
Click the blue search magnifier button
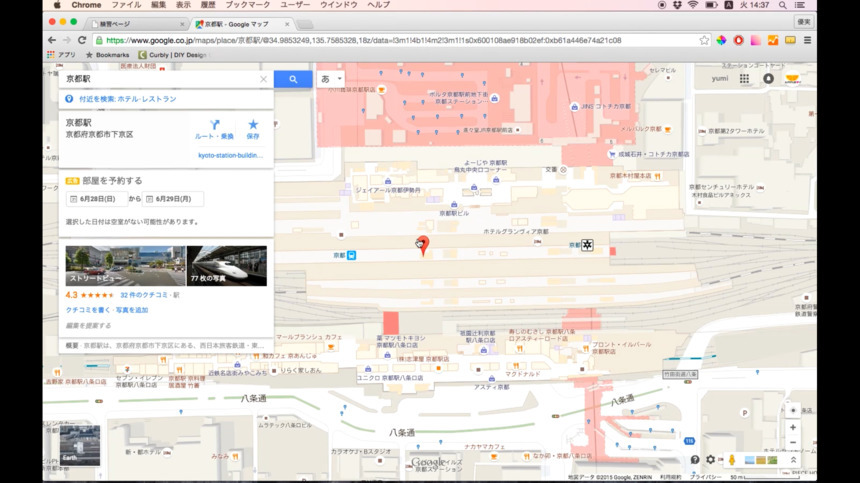point(293,79)
